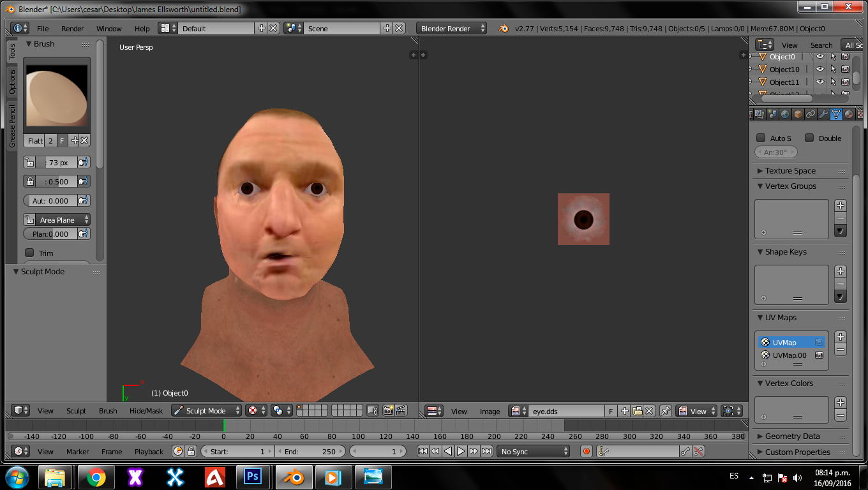Pin the image in the UV editor

pos(666,412)
